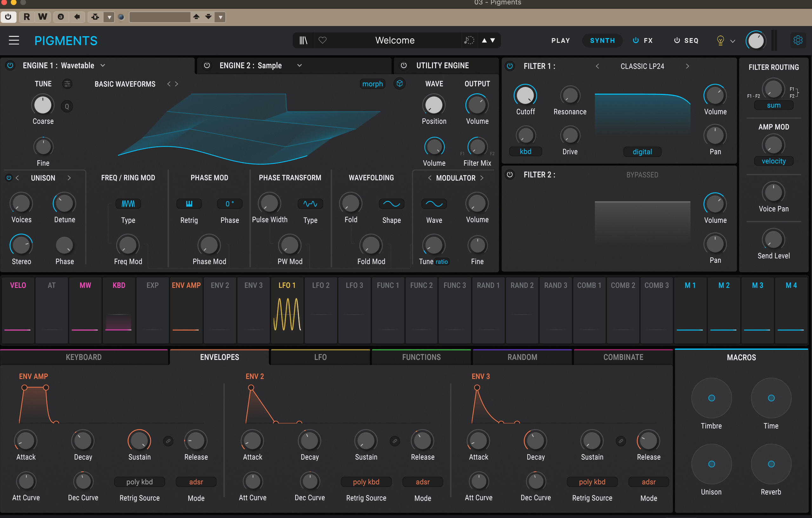Open dropdown next to lightbulb icon

tap(733, 41)
